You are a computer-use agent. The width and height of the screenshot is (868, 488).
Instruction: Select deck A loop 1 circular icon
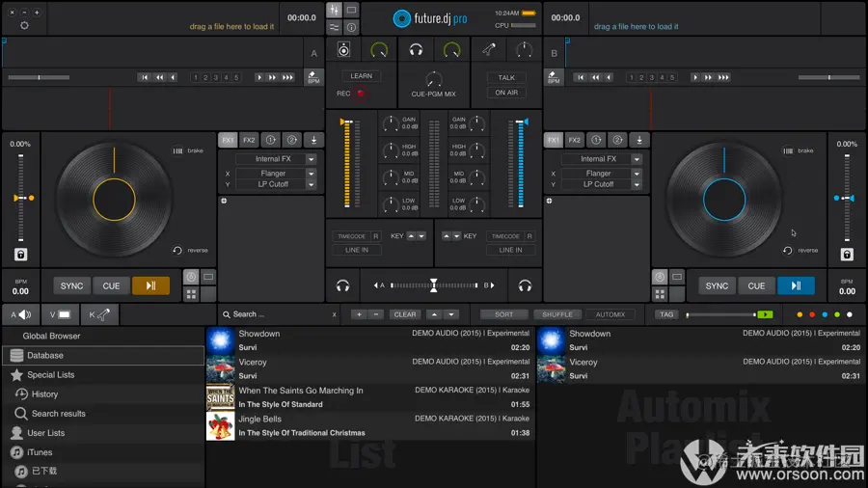(271, 140)
